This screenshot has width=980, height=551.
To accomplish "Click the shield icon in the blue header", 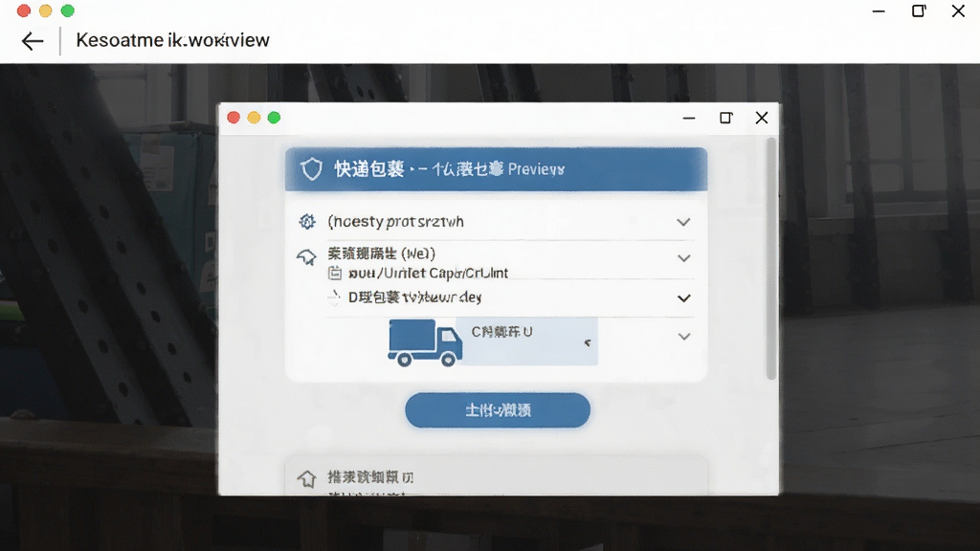I will (x=311, y=168).
